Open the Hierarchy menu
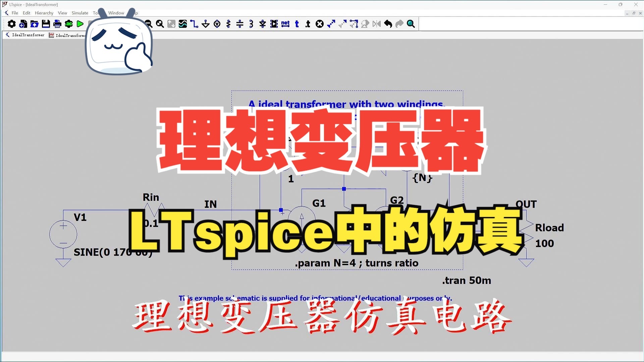This screenshot has height=362, width=644. coord(44,13)
